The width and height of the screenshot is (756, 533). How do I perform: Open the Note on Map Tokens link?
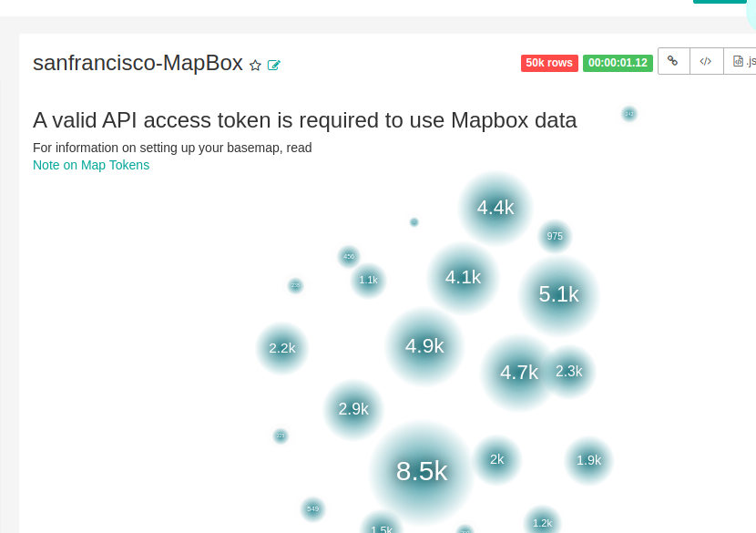coord(91,165)
